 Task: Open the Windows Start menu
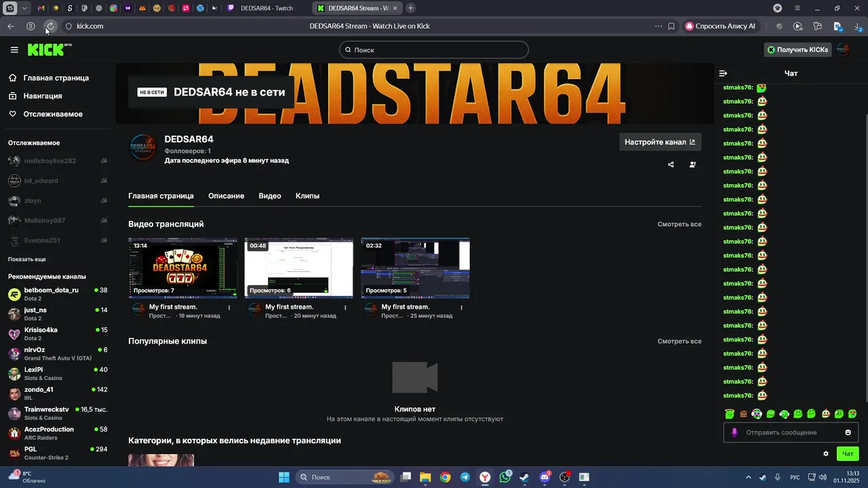coord(284,477)
